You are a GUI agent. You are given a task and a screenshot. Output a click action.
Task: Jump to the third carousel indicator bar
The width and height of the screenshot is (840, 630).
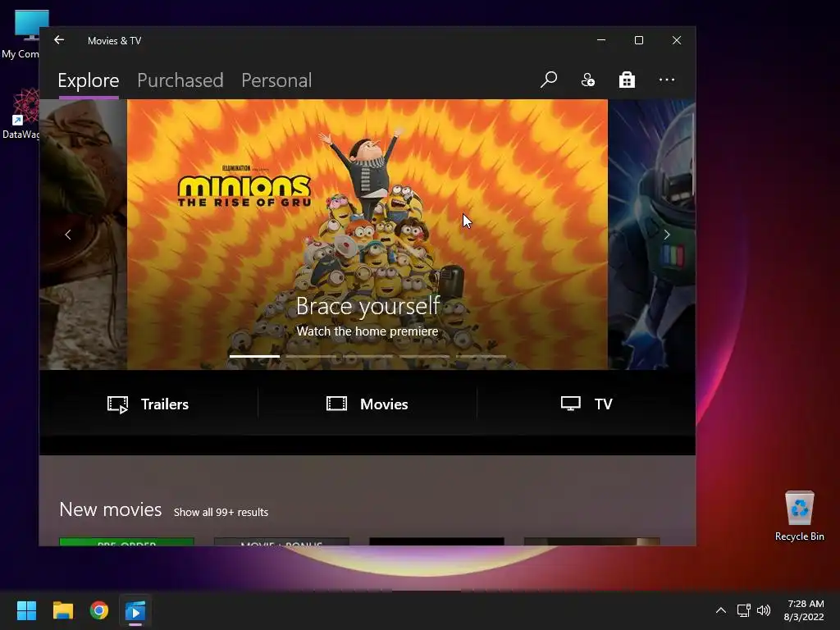pos(367,356)
